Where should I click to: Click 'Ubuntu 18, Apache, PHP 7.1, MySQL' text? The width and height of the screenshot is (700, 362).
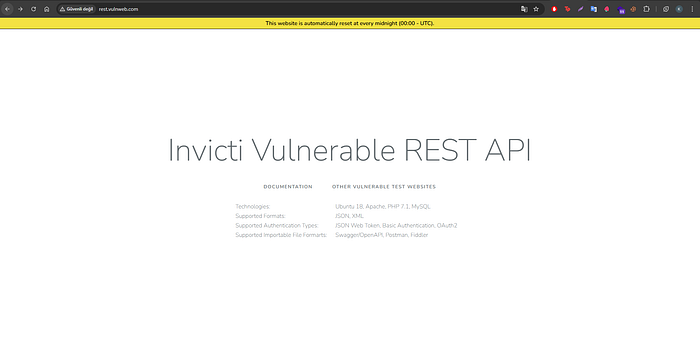tap(383, 207)
